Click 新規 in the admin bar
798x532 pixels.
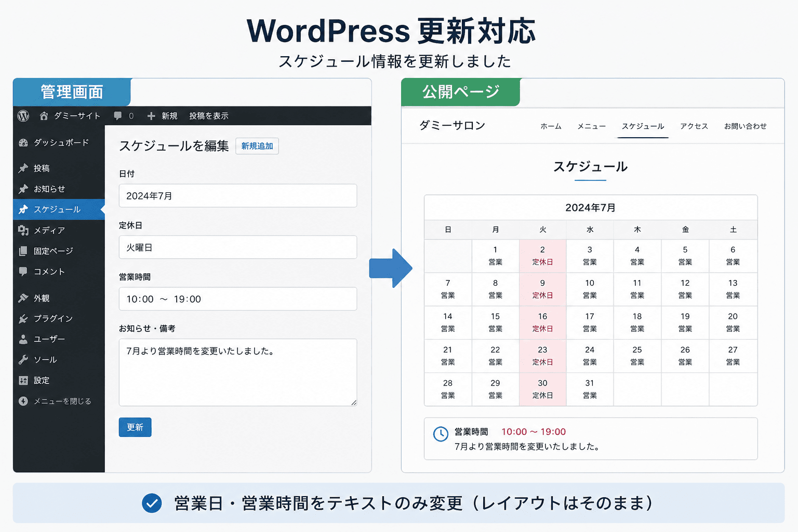click(169, 116)
